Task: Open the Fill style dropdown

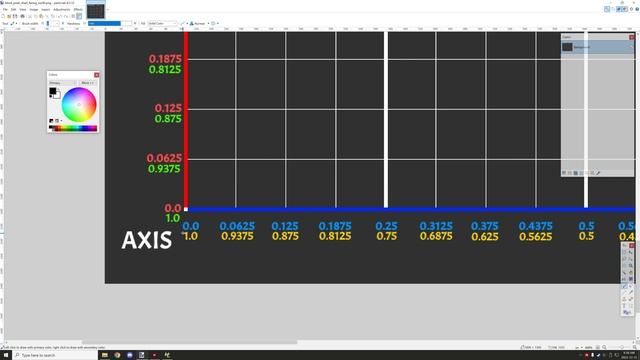Action: pos(162,23)
